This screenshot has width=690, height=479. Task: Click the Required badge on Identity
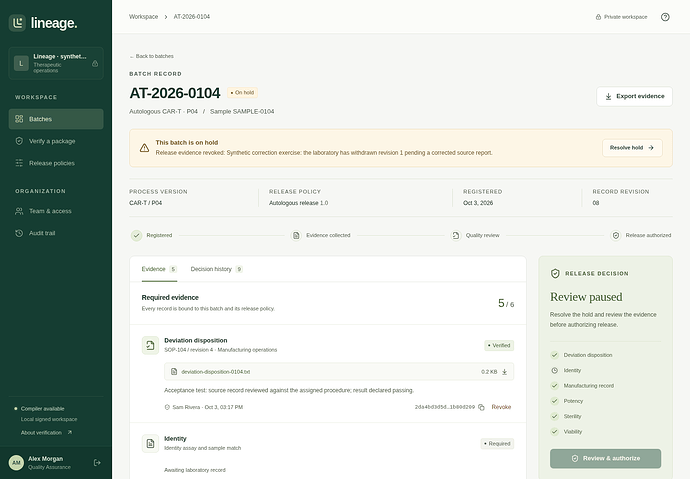[497, 444]
